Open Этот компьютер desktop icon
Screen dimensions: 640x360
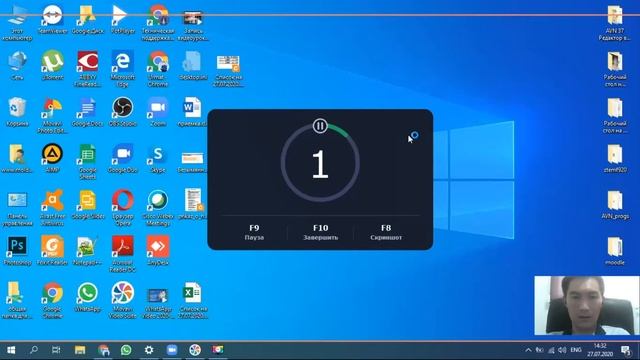pos(17,22)
